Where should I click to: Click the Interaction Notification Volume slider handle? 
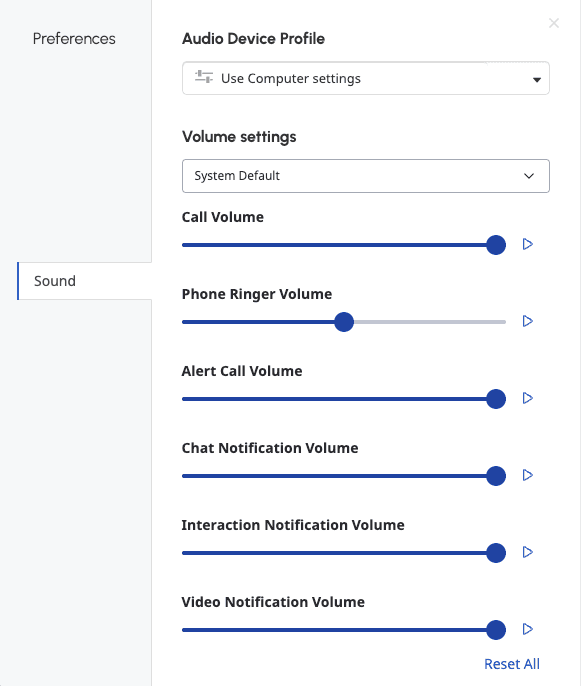[496, 553]
